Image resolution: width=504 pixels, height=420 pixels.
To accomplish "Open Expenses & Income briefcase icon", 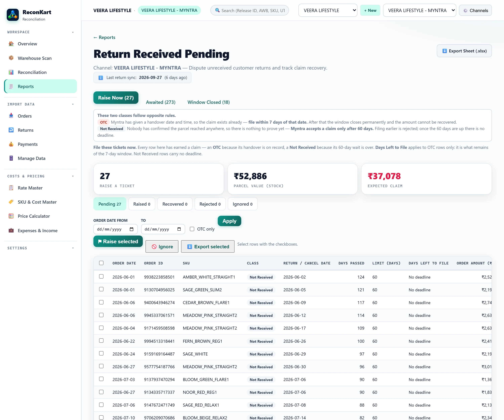I will click(x=11, y=230).
